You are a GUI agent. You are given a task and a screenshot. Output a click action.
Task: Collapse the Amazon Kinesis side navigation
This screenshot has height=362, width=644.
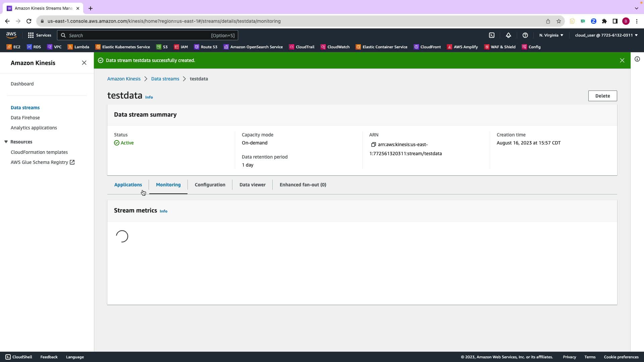click(x=84, y=63)
